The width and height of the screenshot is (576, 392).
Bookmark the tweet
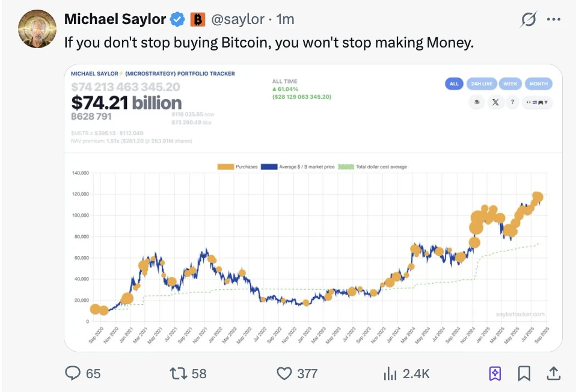(x=523, y=373)
